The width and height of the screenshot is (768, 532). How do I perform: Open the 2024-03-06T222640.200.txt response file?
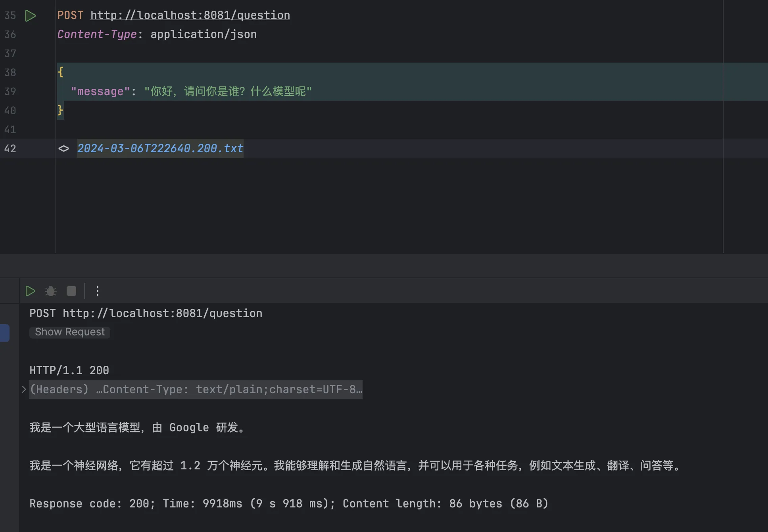pyautogui.click(x=160, y=149)
